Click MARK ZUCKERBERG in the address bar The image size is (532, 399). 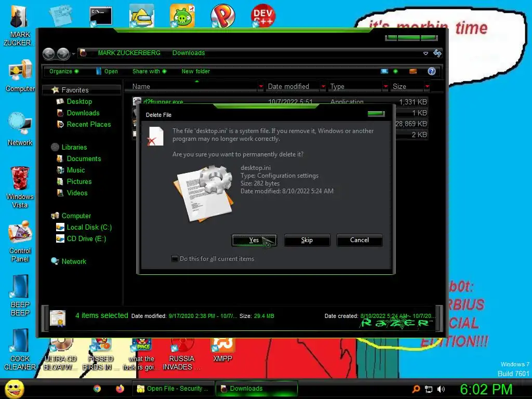[x=129, y=53]
